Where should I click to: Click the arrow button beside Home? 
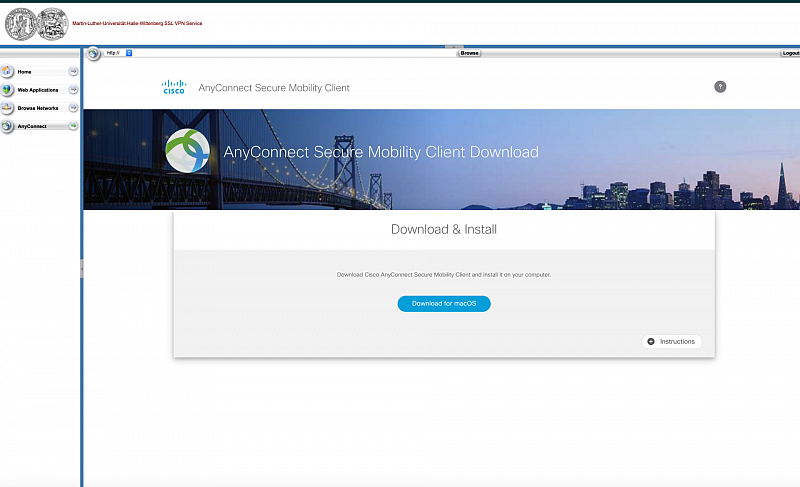point(73,71)
